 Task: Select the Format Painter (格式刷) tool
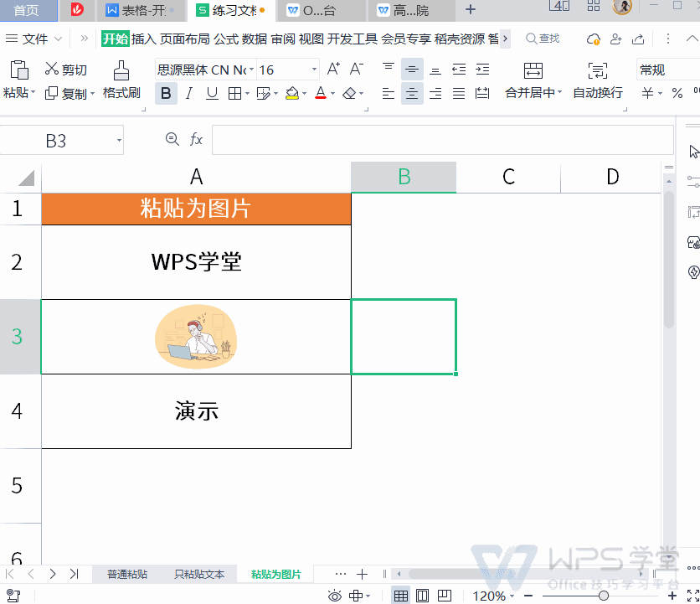[121, 80]
